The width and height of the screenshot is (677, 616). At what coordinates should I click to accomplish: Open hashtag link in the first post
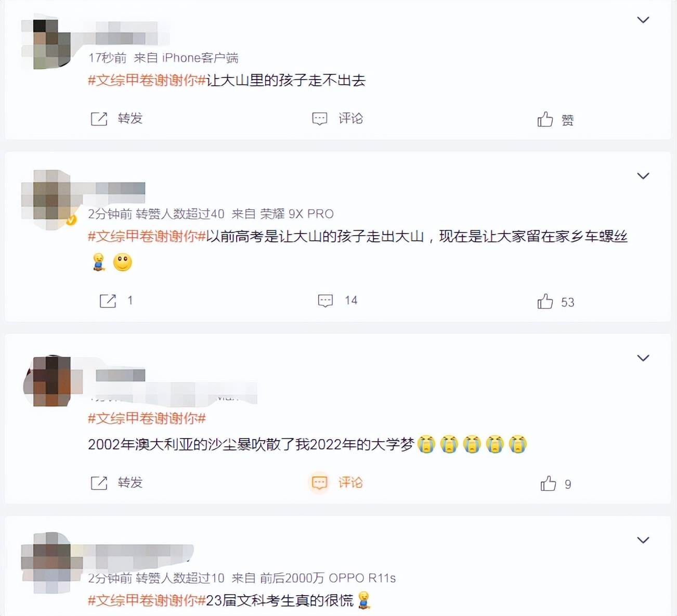(147, 80)
